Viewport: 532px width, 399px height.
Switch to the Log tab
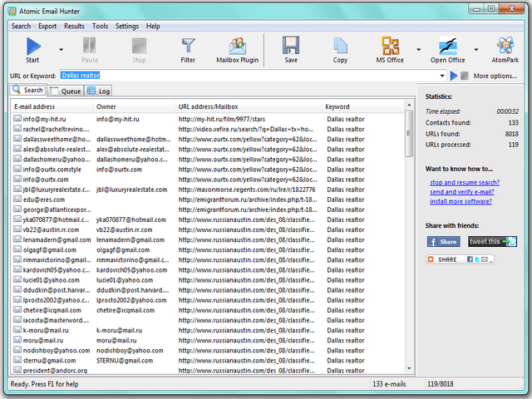pos(99,91)
